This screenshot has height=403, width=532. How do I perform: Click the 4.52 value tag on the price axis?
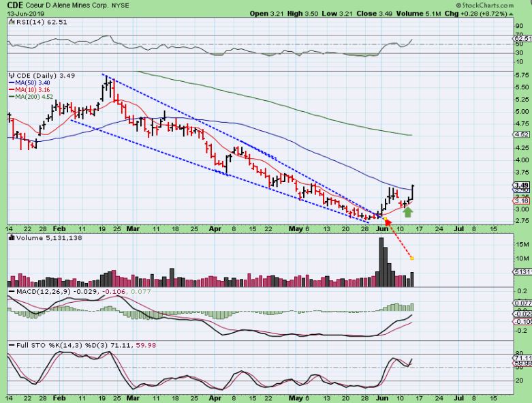tap(522, 134)
